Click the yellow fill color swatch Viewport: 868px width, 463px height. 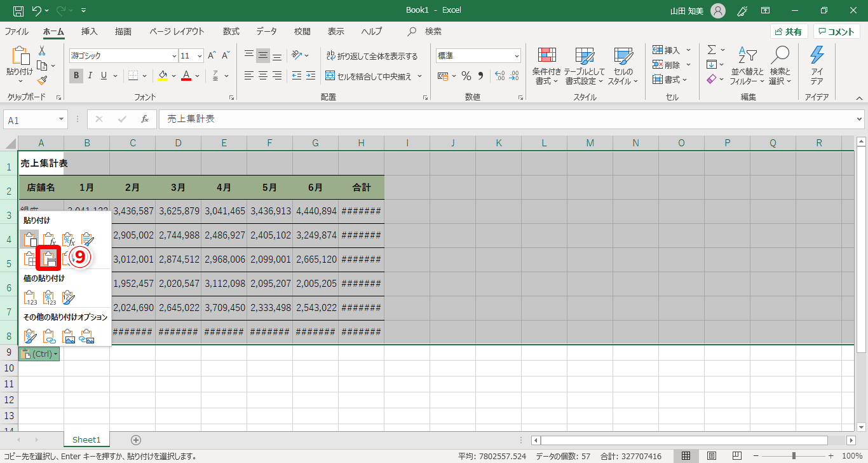[163, 76]
